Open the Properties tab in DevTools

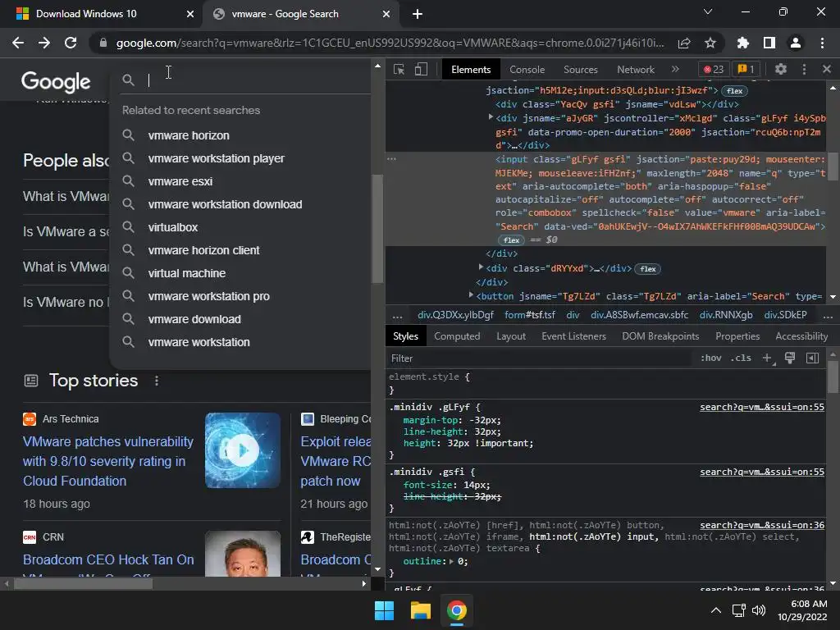click(x=737, y=336)
